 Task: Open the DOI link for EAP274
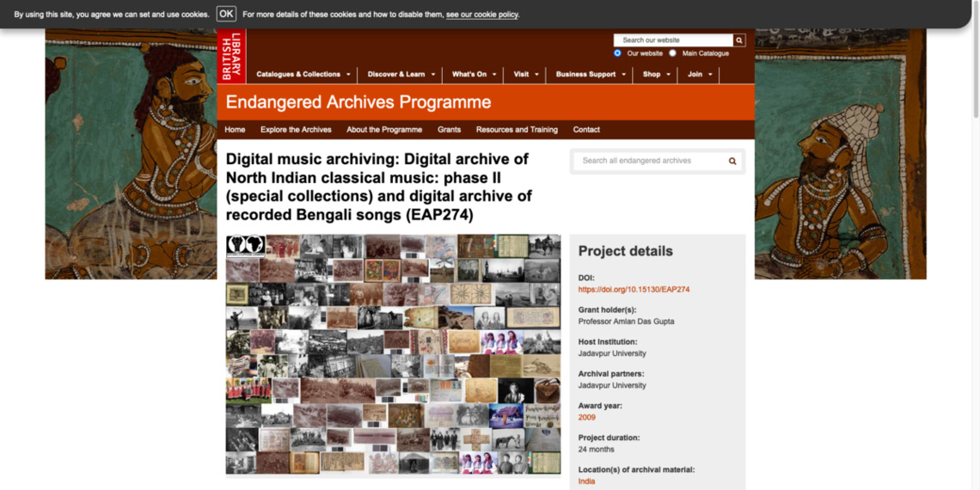click(634, 290)
